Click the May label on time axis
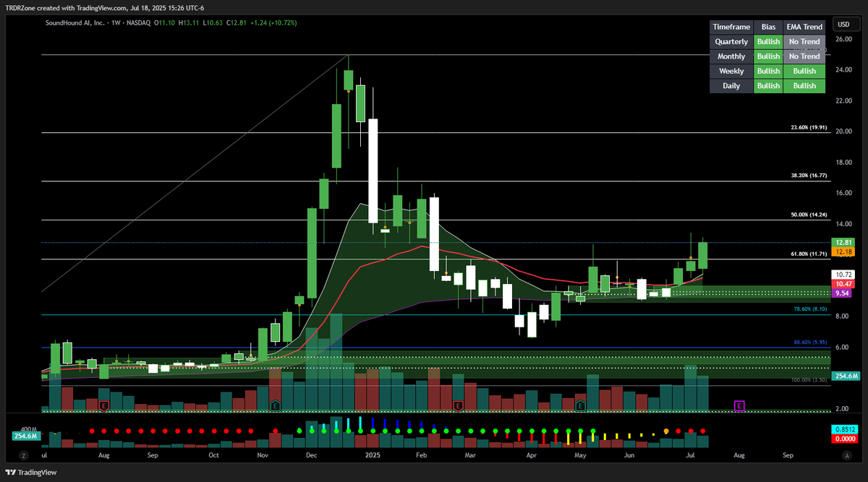This screenshot has height=482, width=868. [580, 456]
